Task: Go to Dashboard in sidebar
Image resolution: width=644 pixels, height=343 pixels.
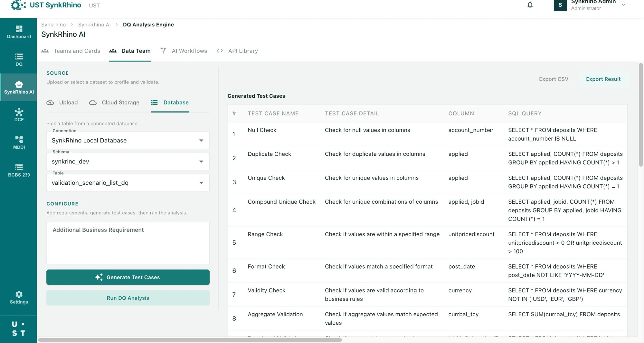Action: pos(19,32)
